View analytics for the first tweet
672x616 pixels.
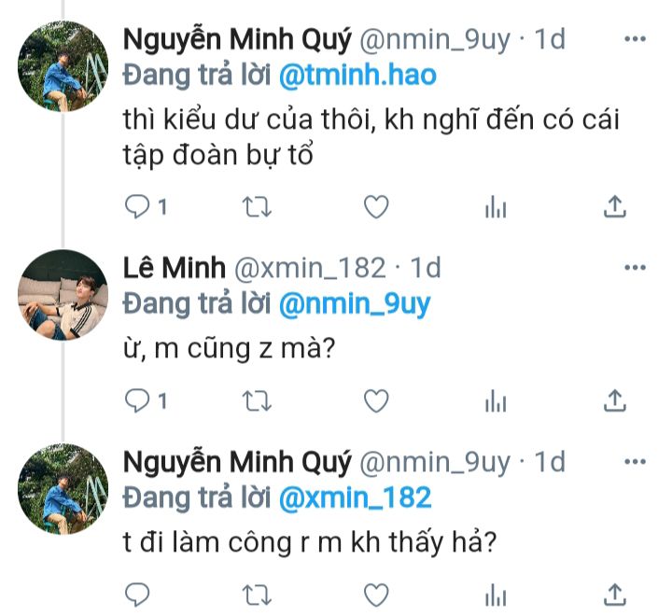[495, 208]
